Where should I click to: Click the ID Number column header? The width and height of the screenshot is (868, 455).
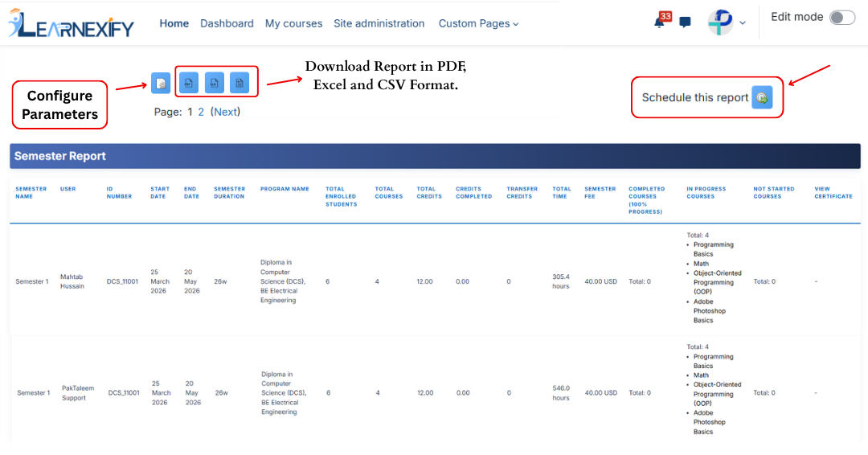click(x=119, y=193)
